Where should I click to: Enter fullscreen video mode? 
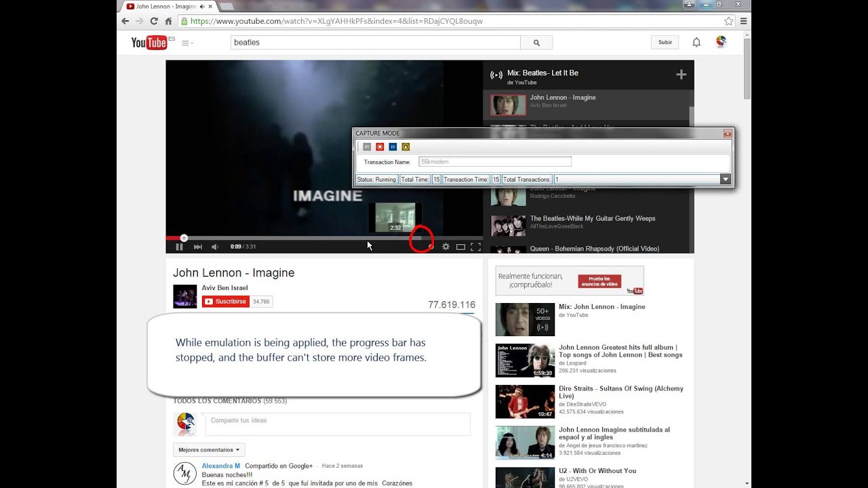476,247
